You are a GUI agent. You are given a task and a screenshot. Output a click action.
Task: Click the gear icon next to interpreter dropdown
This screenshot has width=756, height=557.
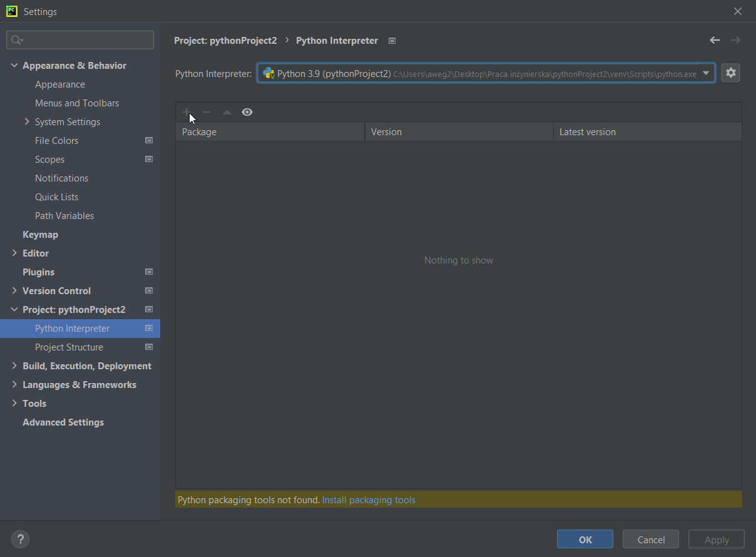click(730, 73)
